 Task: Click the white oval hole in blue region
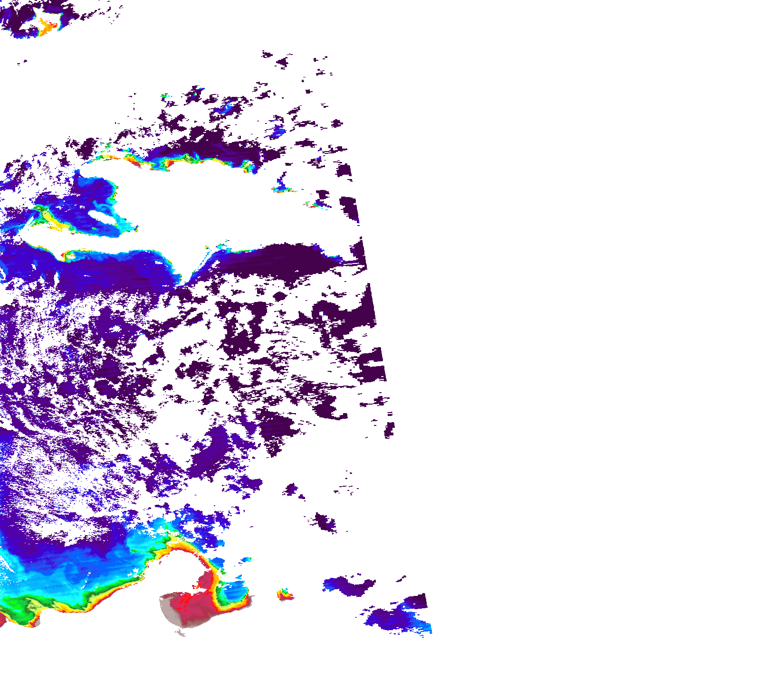click(x=102, y=217)
